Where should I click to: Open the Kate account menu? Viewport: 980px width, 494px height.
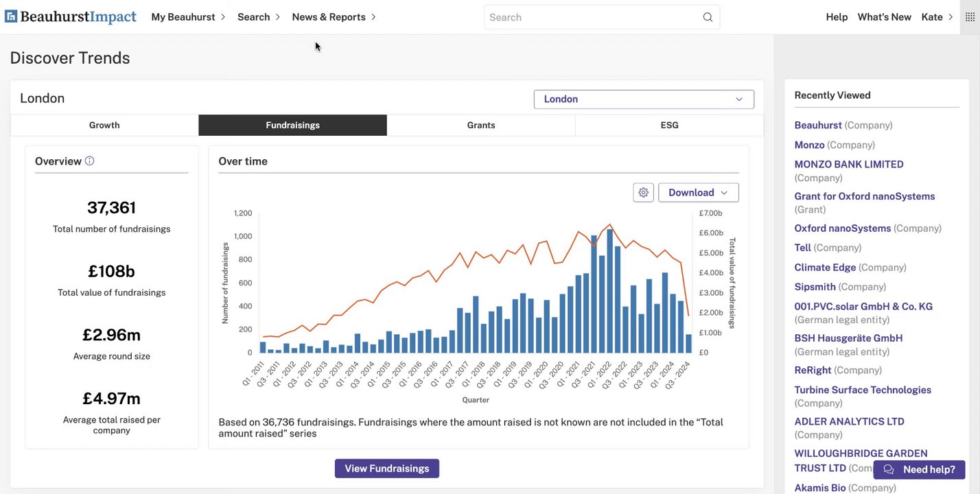937,17
